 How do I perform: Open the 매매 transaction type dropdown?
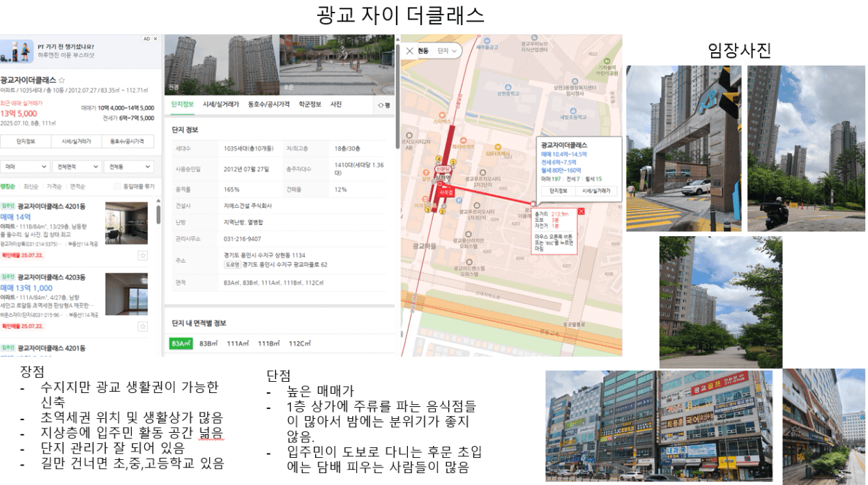pos(25,167)
